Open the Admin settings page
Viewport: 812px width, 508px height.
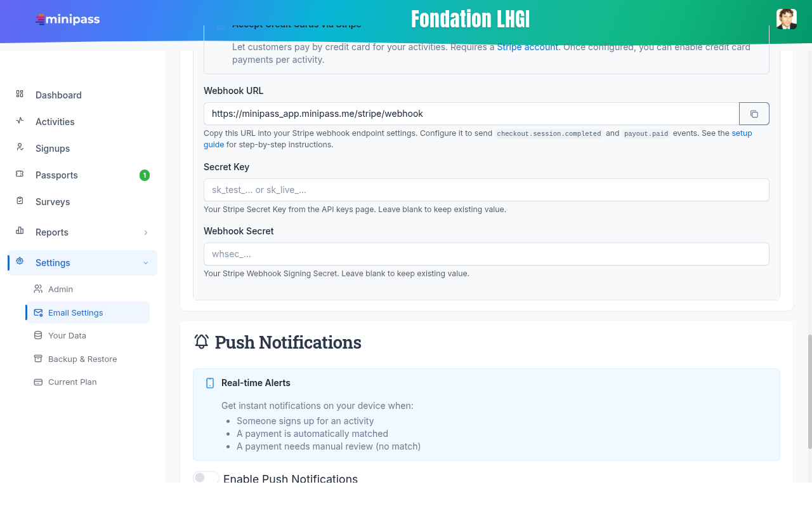pos(60,289)
